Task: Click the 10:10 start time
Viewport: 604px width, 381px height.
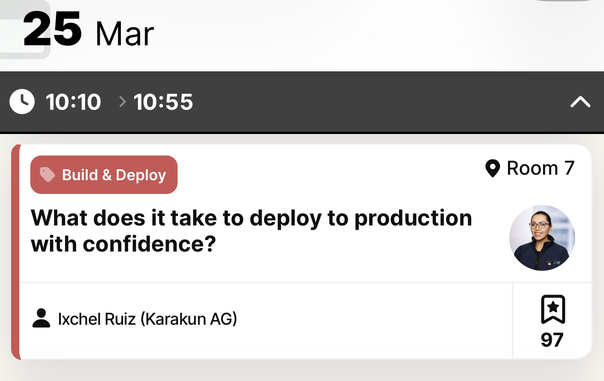Action: pos(73,102)
